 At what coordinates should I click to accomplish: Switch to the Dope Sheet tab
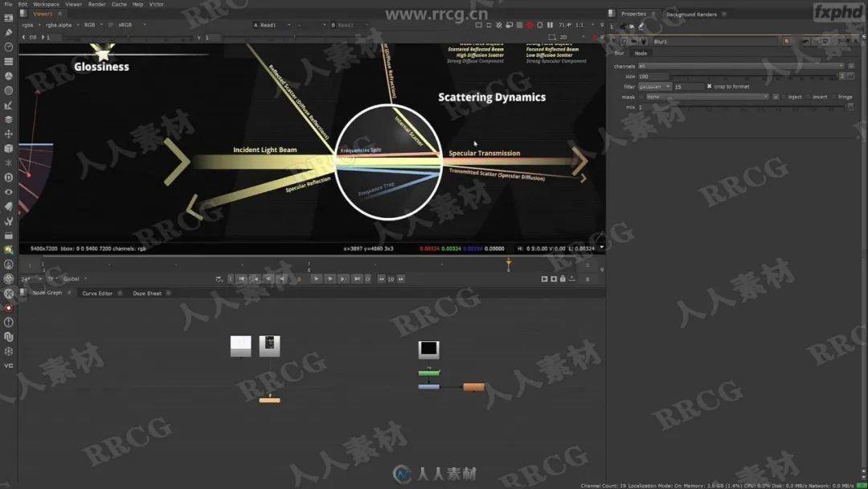pos(147,293)
